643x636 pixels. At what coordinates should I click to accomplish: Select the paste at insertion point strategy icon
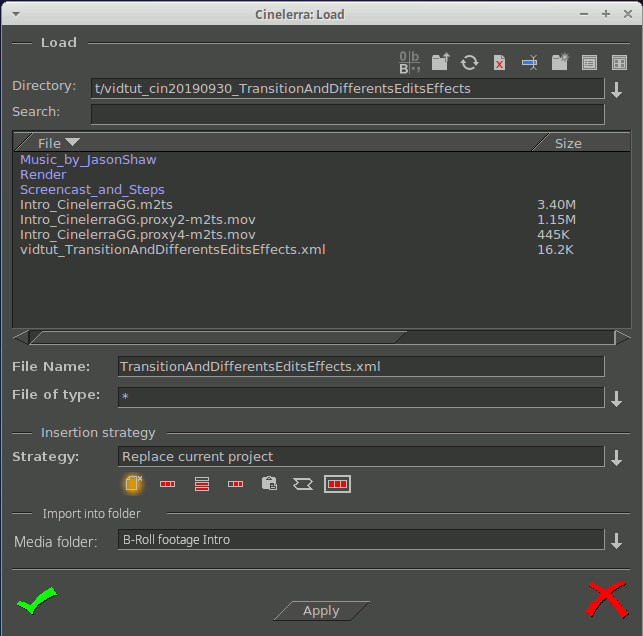click(x=268, y=484)
